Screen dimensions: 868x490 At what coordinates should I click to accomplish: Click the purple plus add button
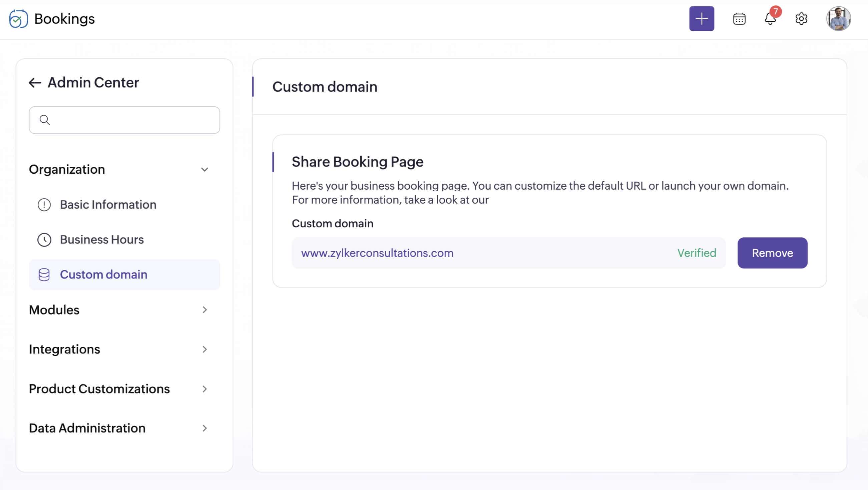(x=702, y=19)
